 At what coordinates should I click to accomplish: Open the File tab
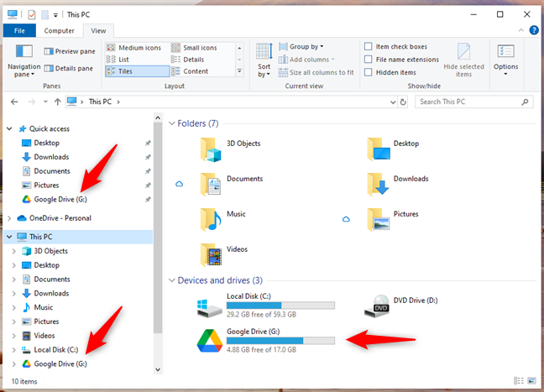pyautogui.click(x=19, y=30)
